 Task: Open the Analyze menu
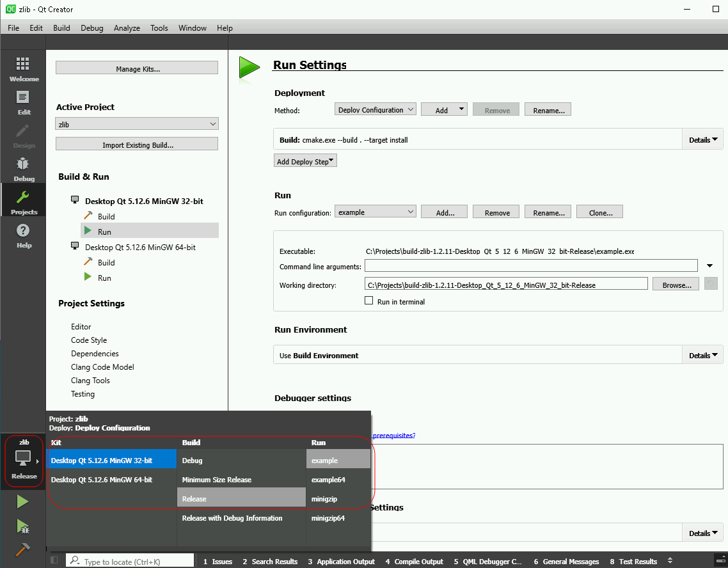[127, 28]
